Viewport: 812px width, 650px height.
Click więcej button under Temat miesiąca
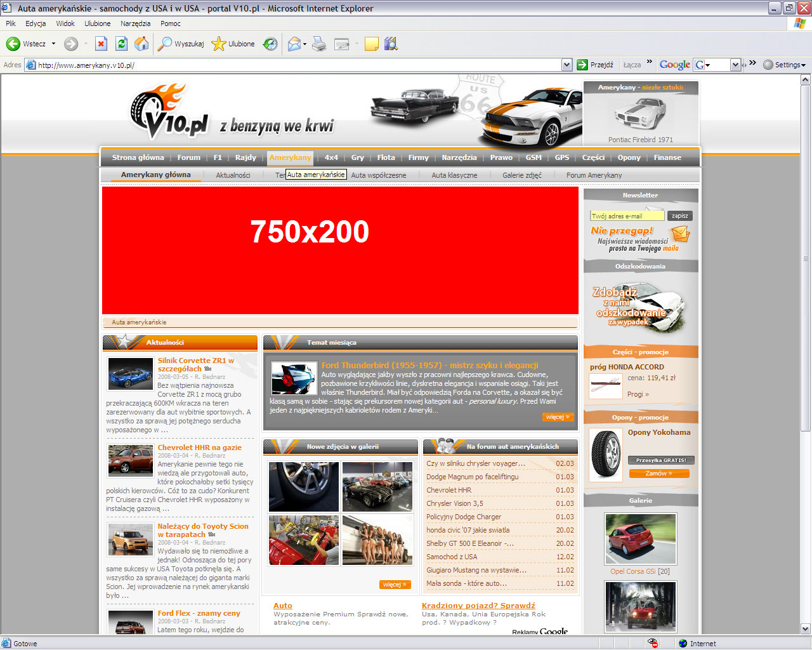pyautogui.click(x=558, y=417)
